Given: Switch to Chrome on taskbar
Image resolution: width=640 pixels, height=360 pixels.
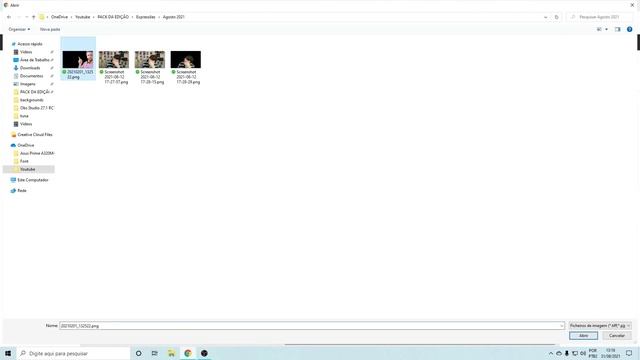Looking at the screenshot, I should 188,353.
